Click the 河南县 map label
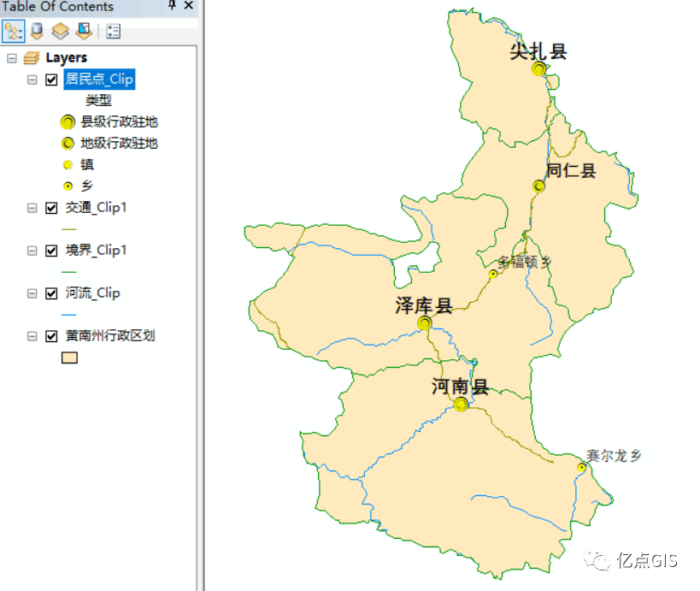The height and width of the screenshot is (591, 700). pos(461,387)
